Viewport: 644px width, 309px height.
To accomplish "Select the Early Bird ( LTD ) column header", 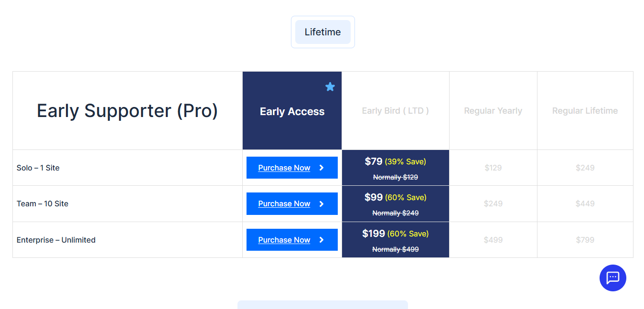I will click(x=395, y=110).
